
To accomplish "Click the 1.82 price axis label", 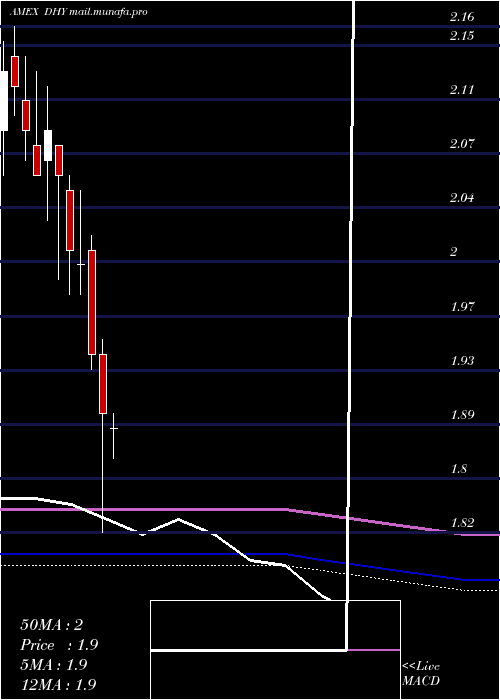I will pyautogui.click(x=462, y=523).
